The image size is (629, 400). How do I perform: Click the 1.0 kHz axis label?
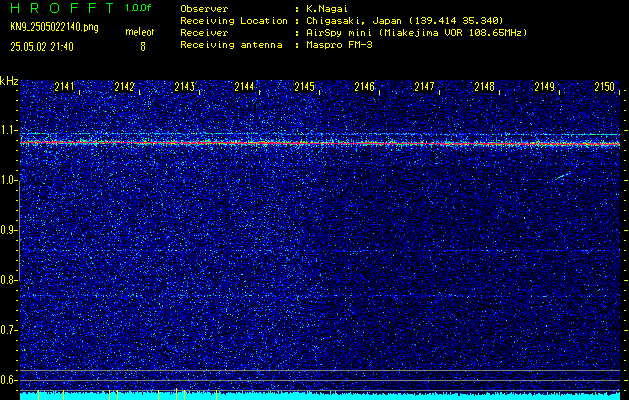[8, 181]
